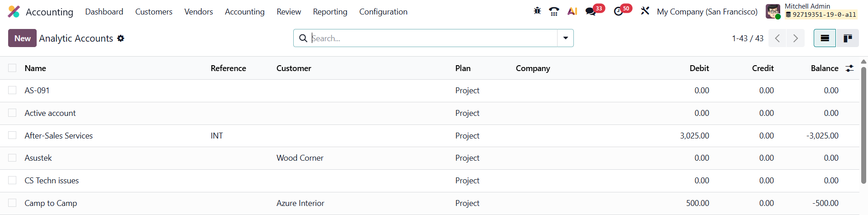Open the Reporting menu

coord(330,12)
